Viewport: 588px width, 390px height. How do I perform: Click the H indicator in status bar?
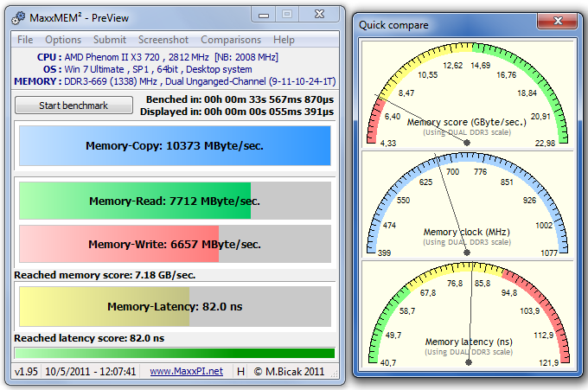241,371
